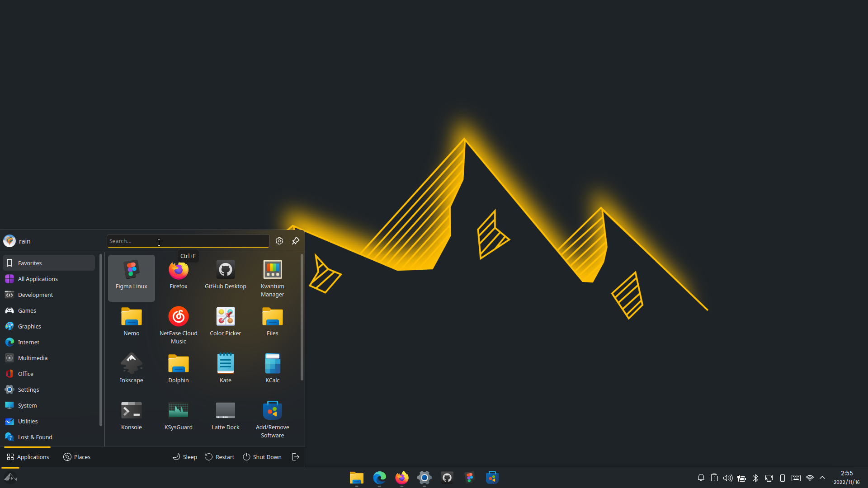Open Internet category
This screenshot has width=868, height=488.
(x=49, y=342)
